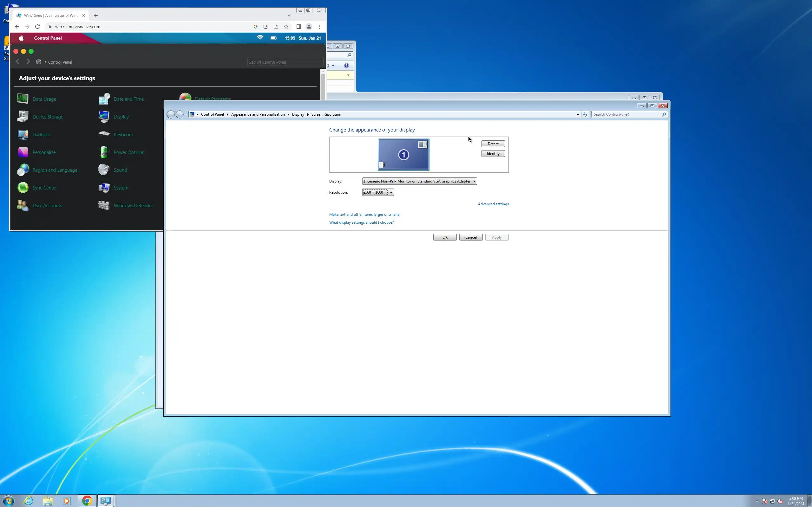
Task: Click the Appearance and Personalization breadcrumb
Action: (258, 114)
